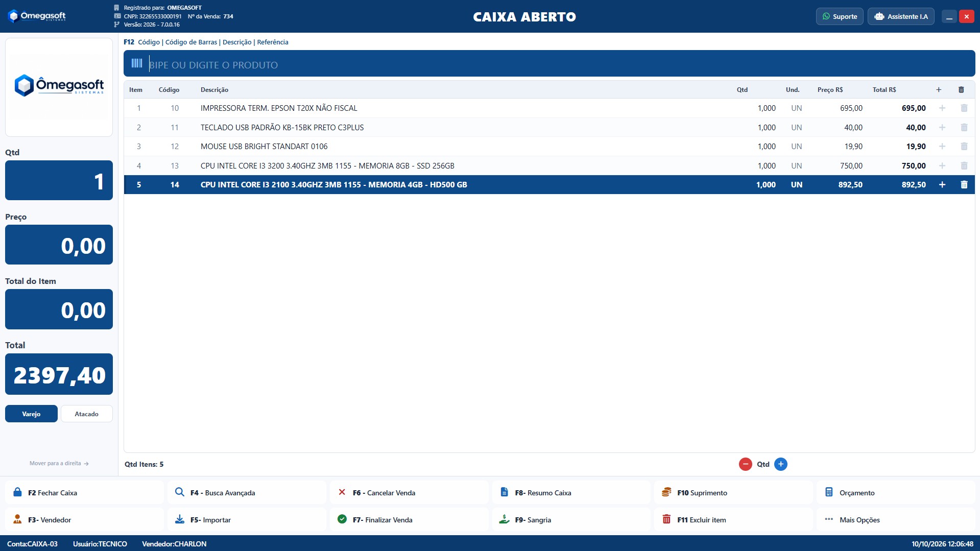
Task: Choose F3 Vendedor
Action: 84,520
